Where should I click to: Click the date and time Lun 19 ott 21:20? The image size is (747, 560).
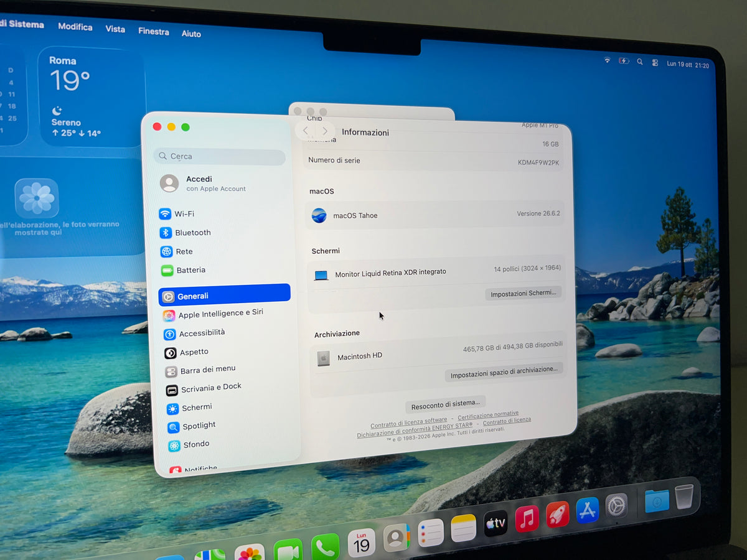tap(688, 64)
